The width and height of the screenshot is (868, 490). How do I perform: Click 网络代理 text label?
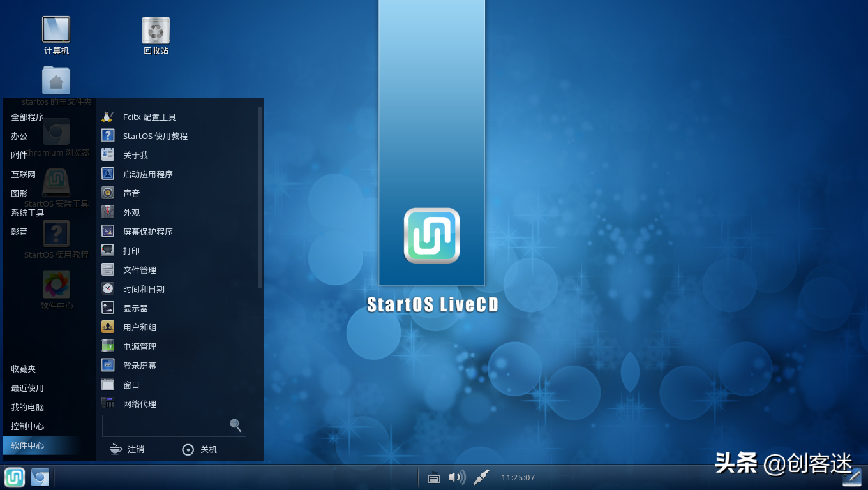coord(140,404)
